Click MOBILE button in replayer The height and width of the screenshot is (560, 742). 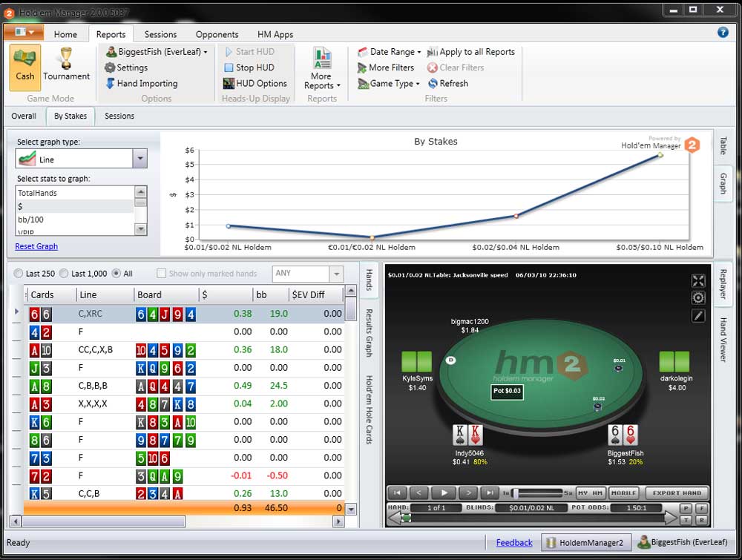623,493
